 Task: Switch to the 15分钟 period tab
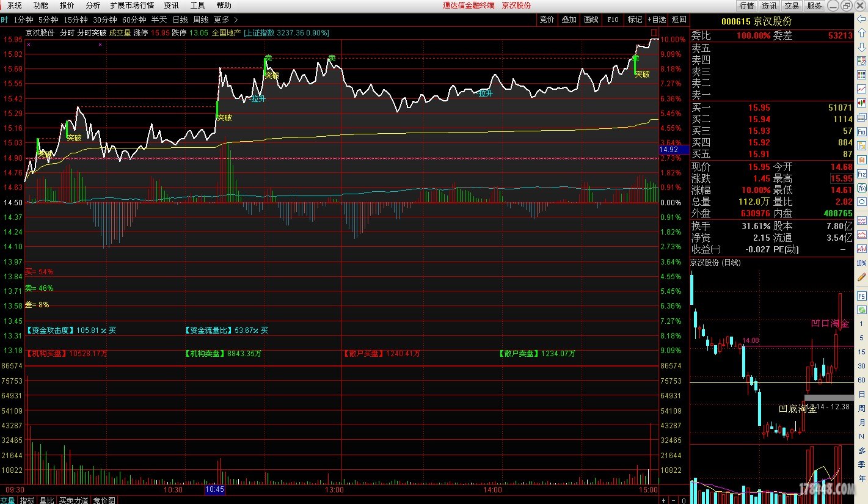pyautogui.click(x=76, y=20)
